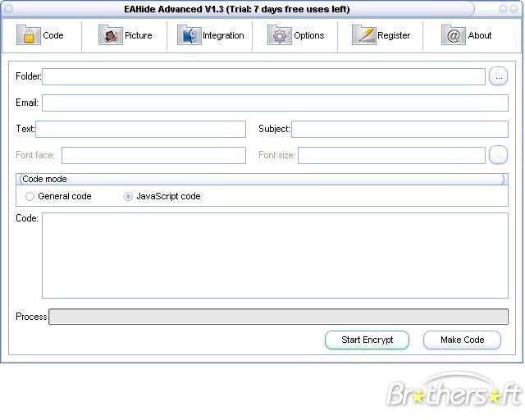Click the Register pencil icon

coord(364,35)
